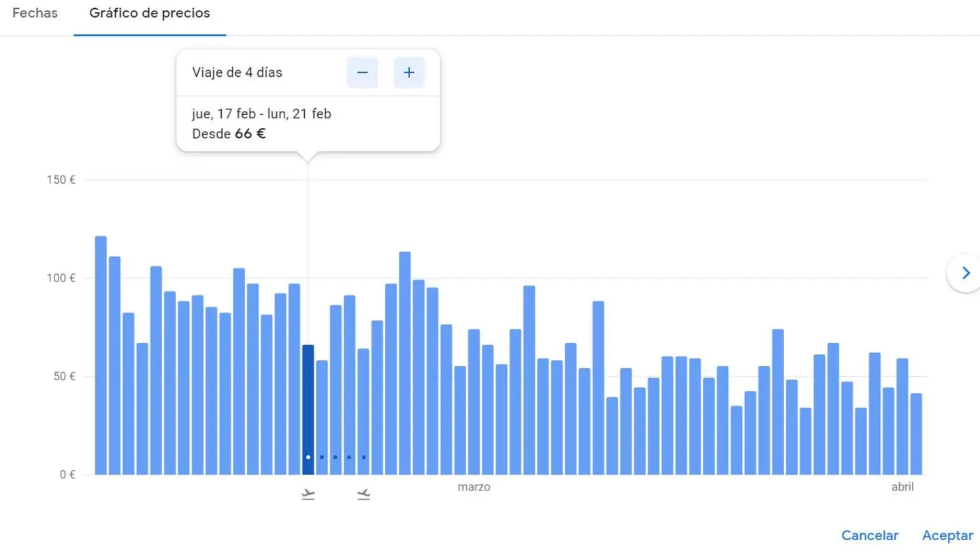Click the "marzo" month label
Screen dimensions: 980x551
click(x=474, y=487)
